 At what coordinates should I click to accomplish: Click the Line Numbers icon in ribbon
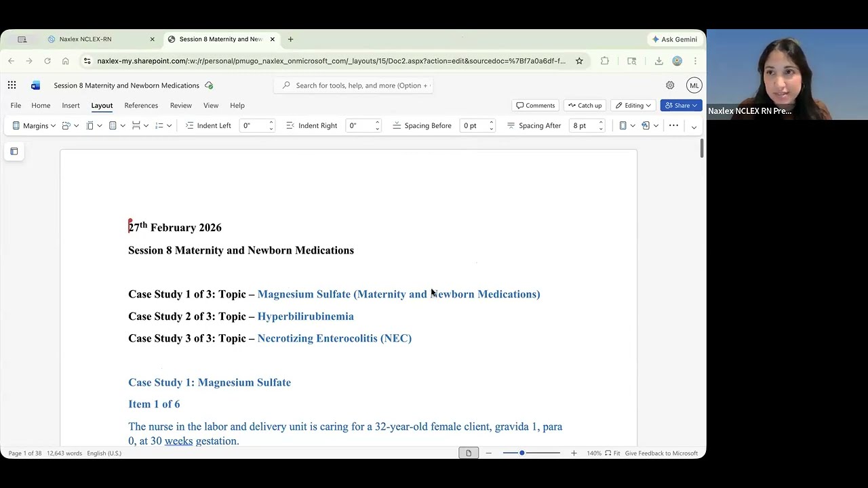pos(159,125)
